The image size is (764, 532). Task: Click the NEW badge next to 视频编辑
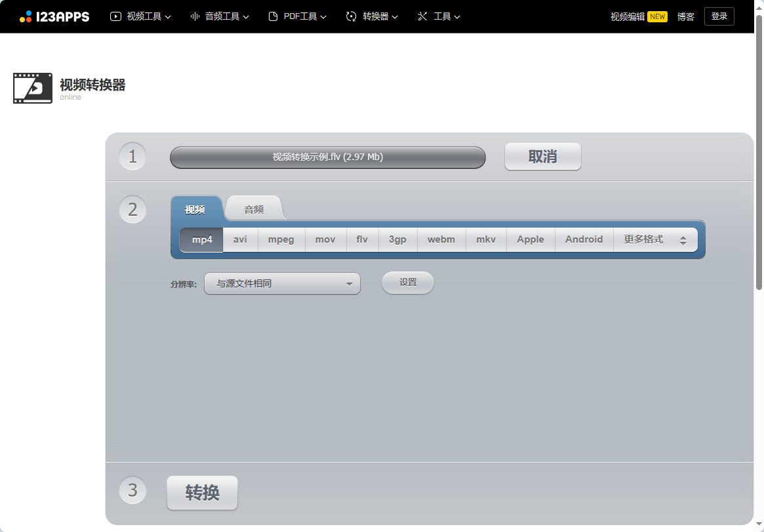point(657,16)
